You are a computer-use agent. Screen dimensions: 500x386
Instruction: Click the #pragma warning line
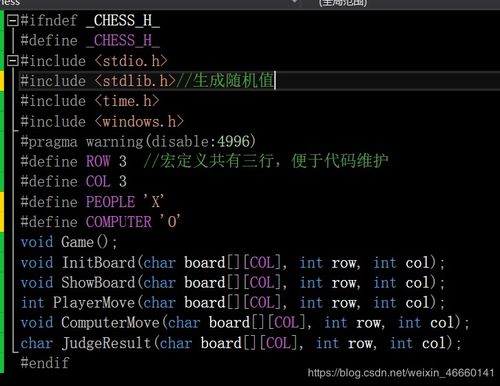tap(138, 141)
